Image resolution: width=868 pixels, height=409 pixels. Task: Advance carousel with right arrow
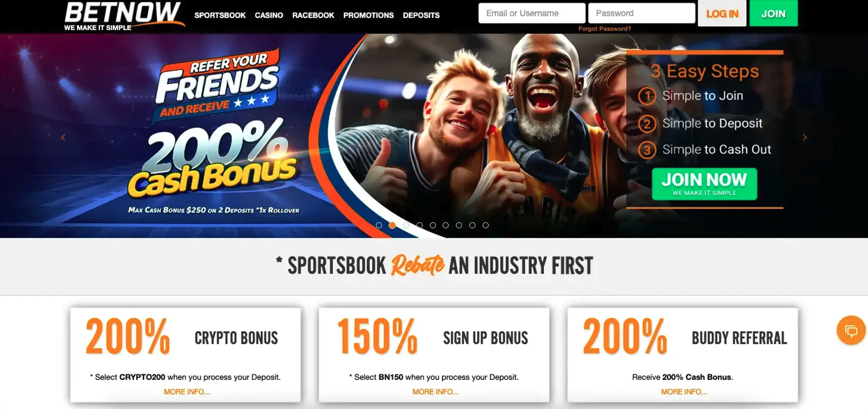pos(804,137)
